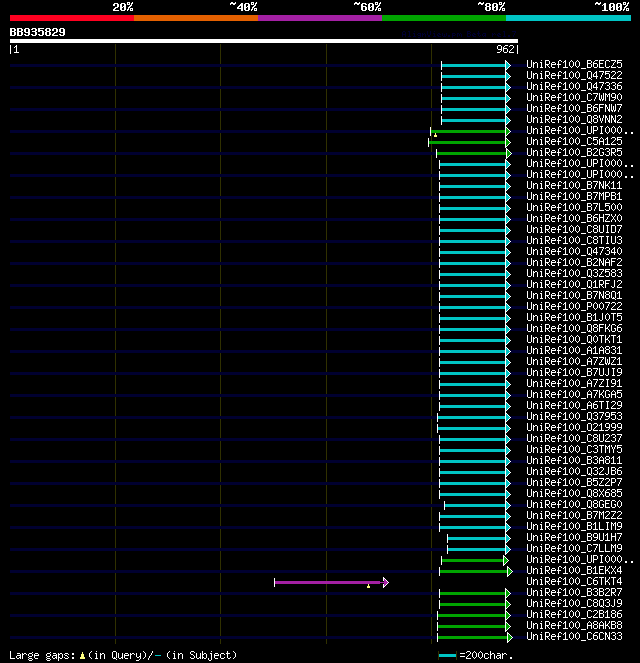Open hit UniRef100_C7WM90

coord(574,98)
